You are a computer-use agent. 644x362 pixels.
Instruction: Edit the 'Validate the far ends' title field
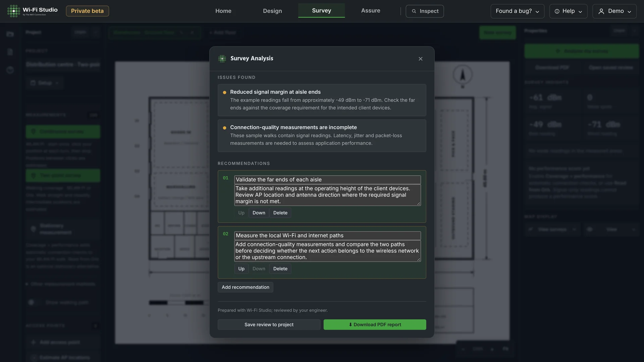[x=327, y=180]
